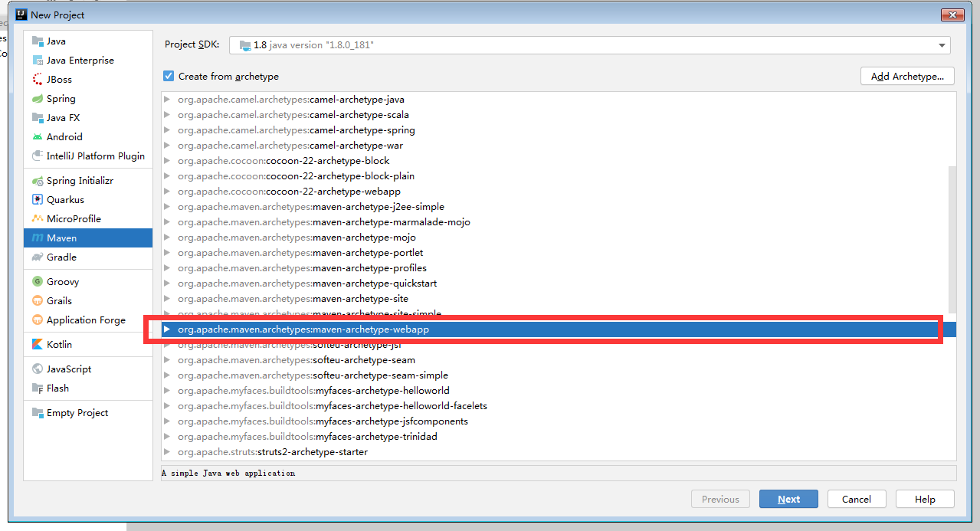Click the IntelliJ logo in title bar
The height and width of the screenshot is (531, 980).
[x=21, y=15]
